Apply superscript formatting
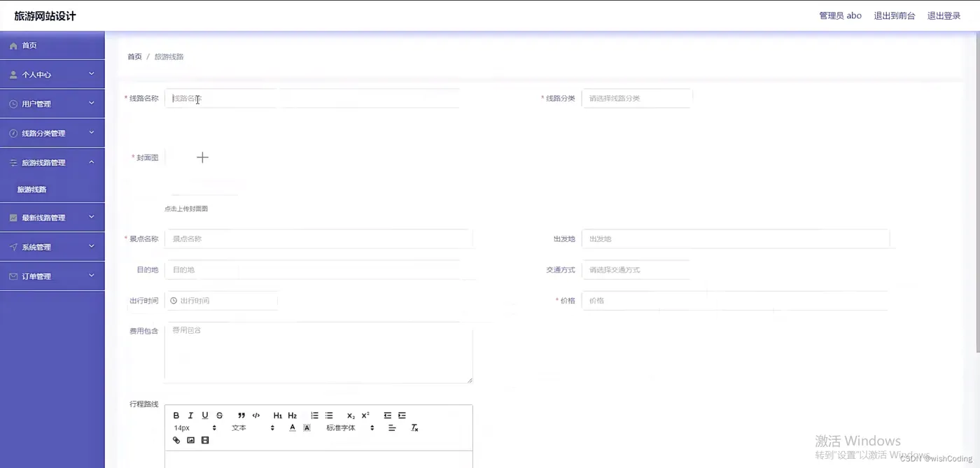Viewport: 980px width, 468px height. point(365,416)
